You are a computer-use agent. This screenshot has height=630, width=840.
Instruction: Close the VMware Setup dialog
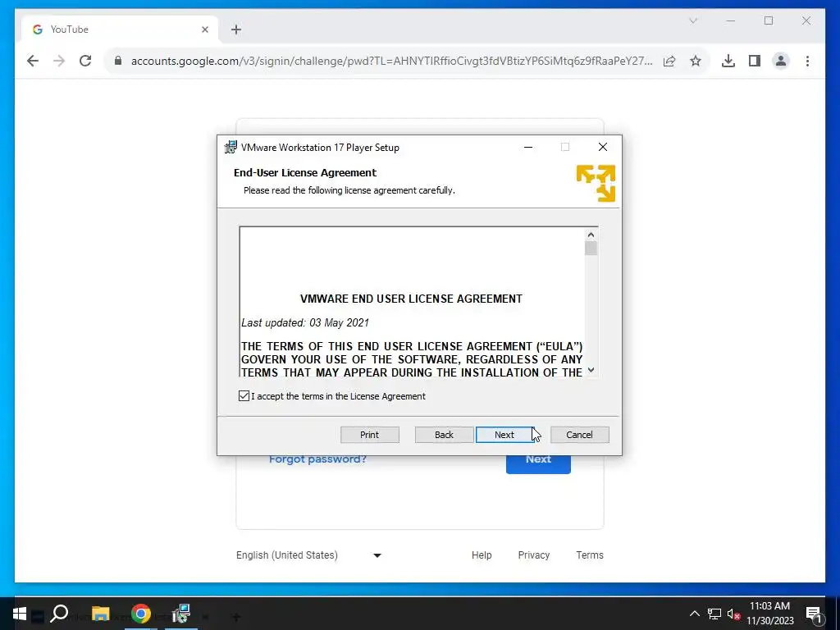click(603, 147)
